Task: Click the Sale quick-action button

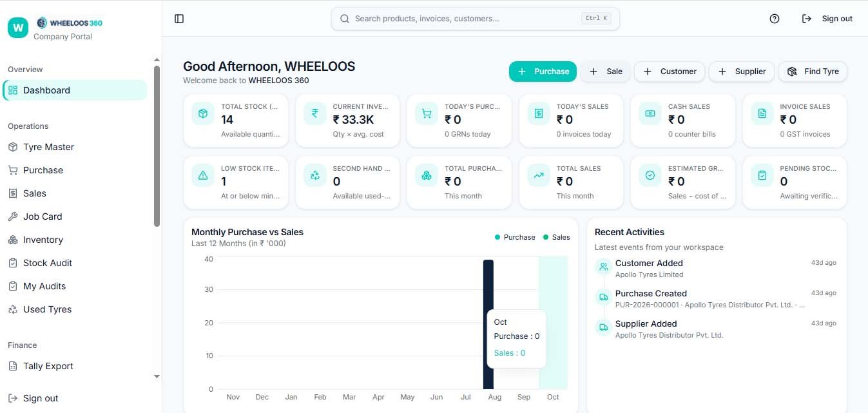Action: click(x=605, y=72)
